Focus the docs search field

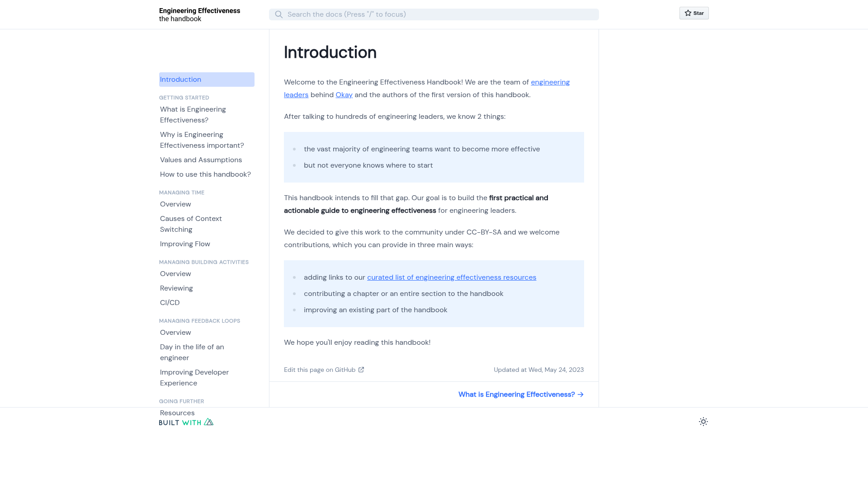(x=434, y=14)
